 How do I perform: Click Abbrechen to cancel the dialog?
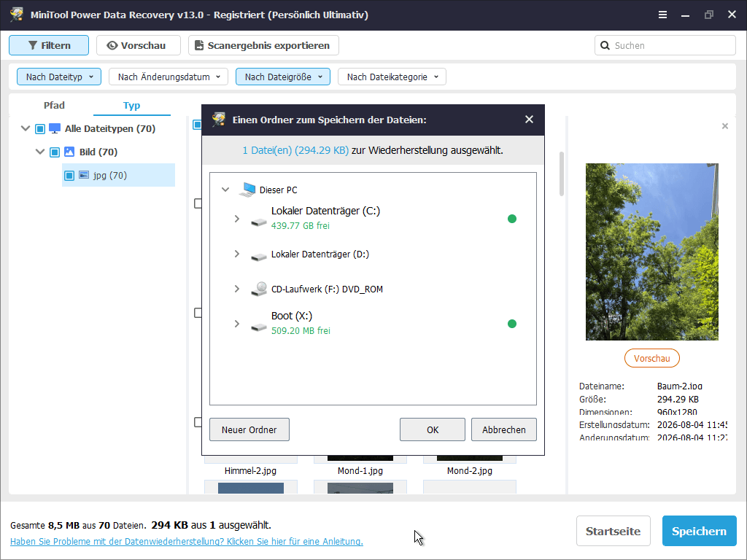pyautogui.click(x=504, y=429)
